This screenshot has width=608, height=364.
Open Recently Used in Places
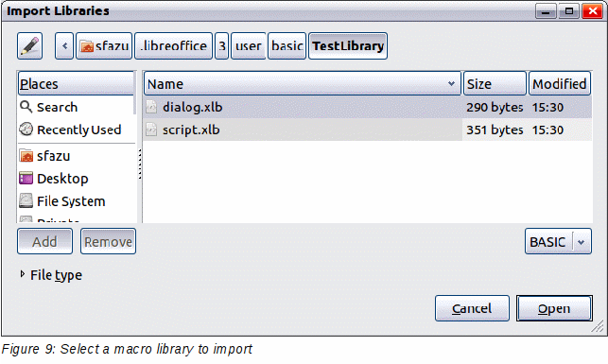(79, 130)
